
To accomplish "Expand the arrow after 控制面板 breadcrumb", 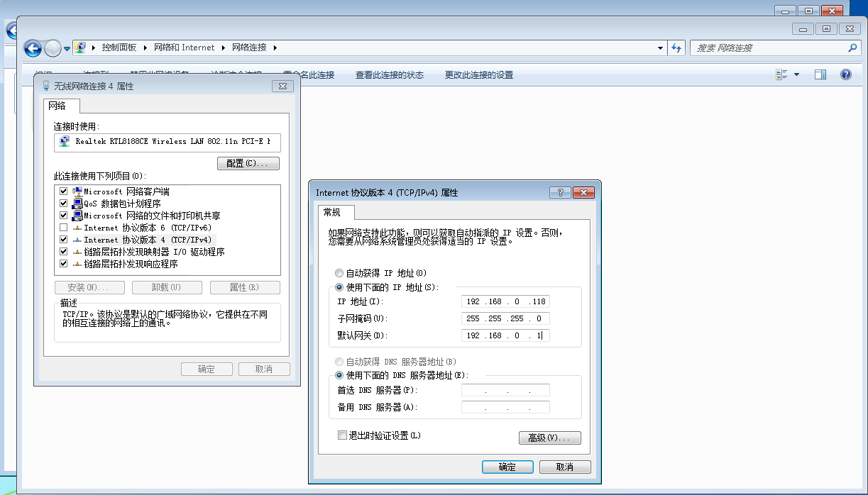I will click(x=145, y=48).
